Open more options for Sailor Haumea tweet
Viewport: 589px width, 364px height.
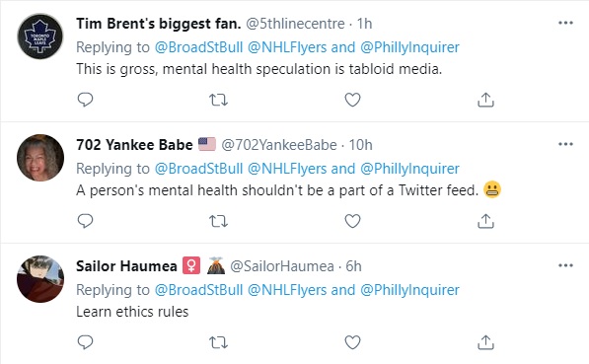[565, 265]
